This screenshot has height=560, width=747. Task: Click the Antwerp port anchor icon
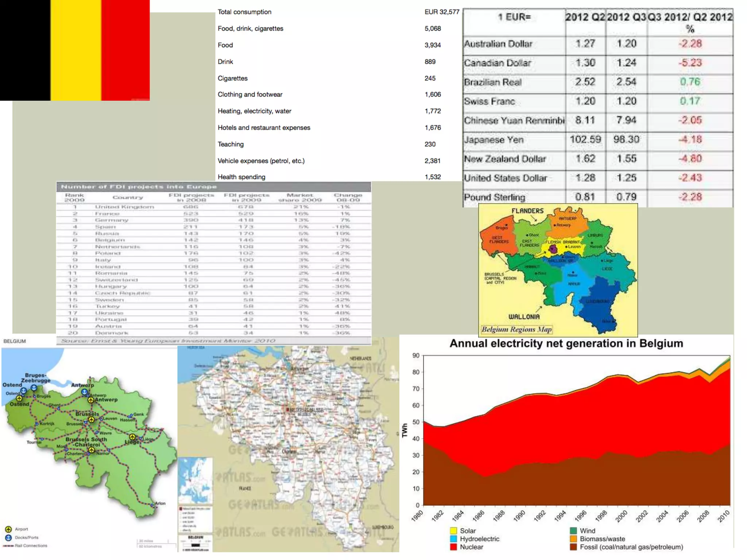click(85, 392)
